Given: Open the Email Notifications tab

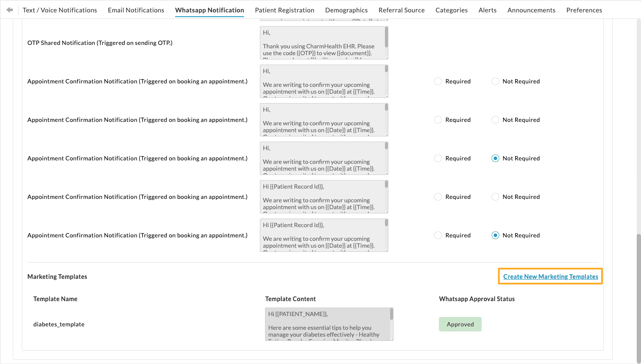Looking at the screenshot, I should click(x=136, y=10).
